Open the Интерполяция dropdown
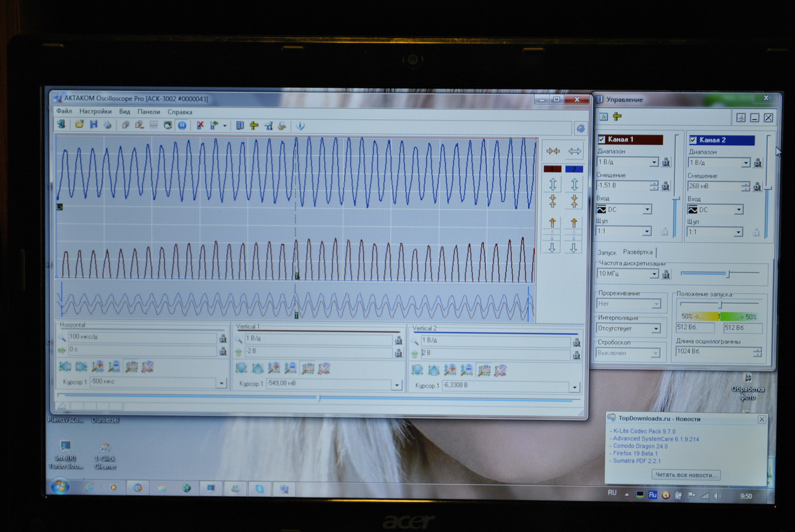The width and height of the screenshot is (795, 532). coord(656,329)
